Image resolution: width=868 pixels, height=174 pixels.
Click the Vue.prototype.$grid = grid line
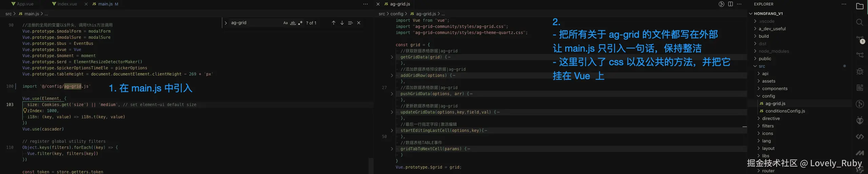pos(429,167)
